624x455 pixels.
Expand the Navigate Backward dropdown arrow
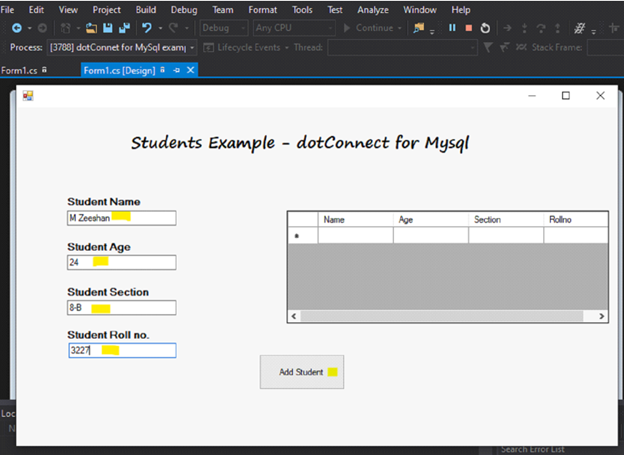pyautogui.click(x=29, y=28)
